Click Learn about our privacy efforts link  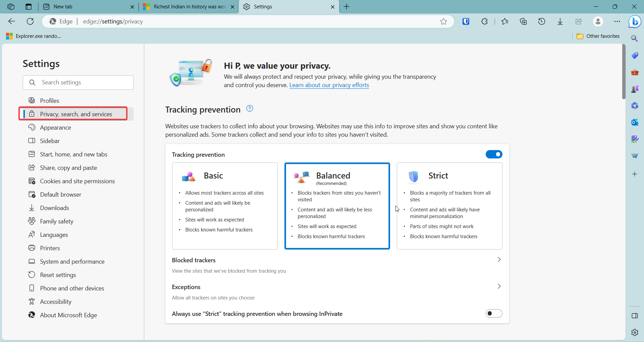(x=329, y=85)
